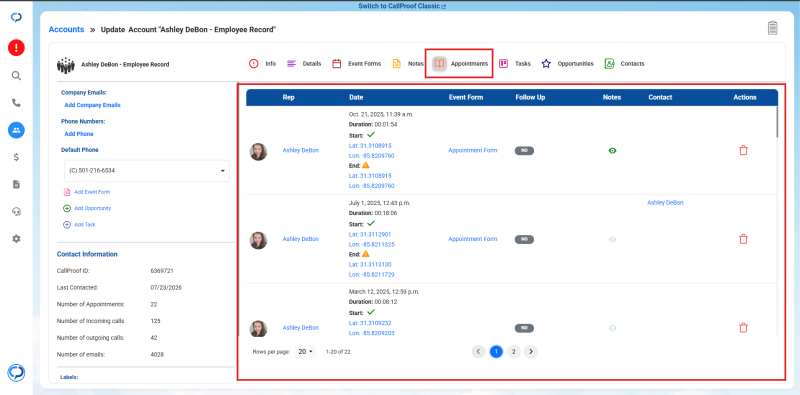Delete the Oct. 21, 2025 appointment
The height and width of the screenshot is (395, 800).
point(743,150)
